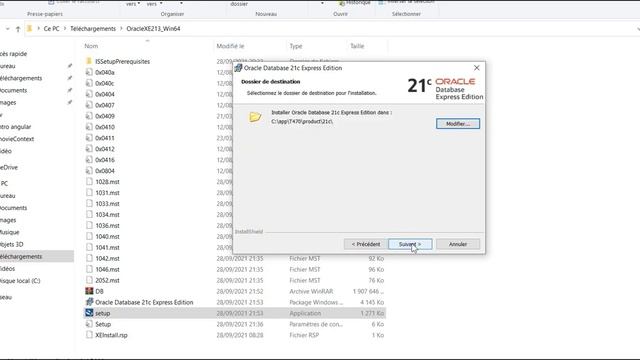Select the 0x040c file icon

tap(89, 83)
